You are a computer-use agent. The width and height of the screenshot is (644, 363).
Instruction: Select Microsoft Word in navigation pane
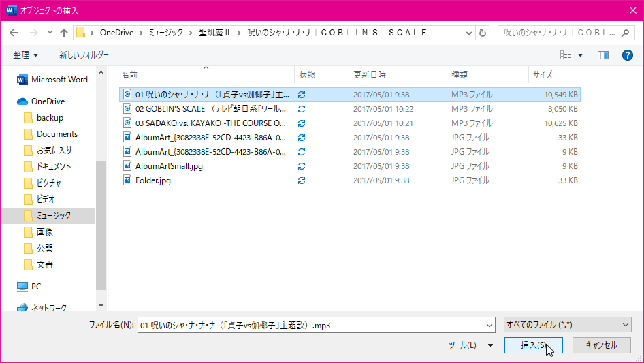[52, 79]
